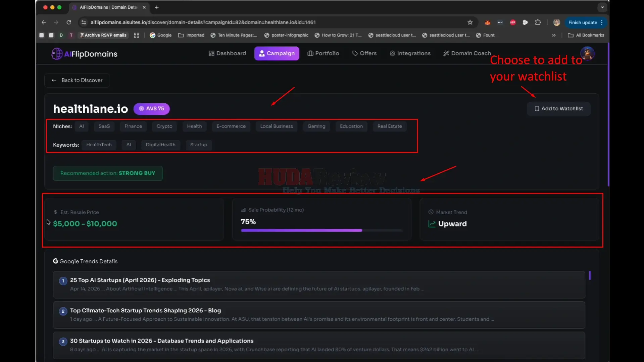644x362 pixels.
Task: Select the Gaming niche tag
Action: (316, 126)
